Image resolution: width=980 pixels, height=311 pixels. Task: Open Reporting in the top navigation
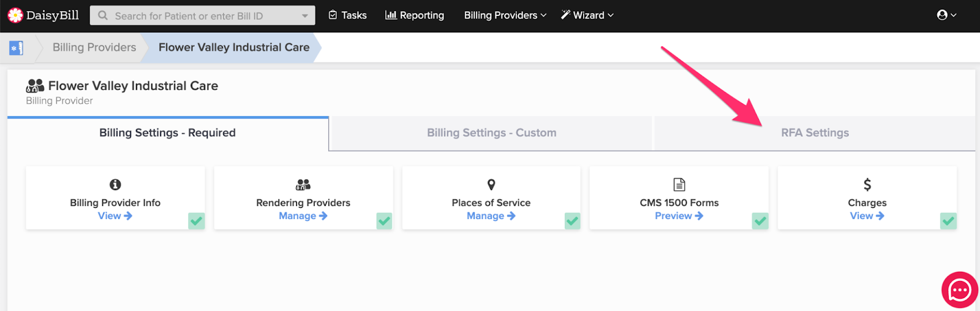click(415, 15)
